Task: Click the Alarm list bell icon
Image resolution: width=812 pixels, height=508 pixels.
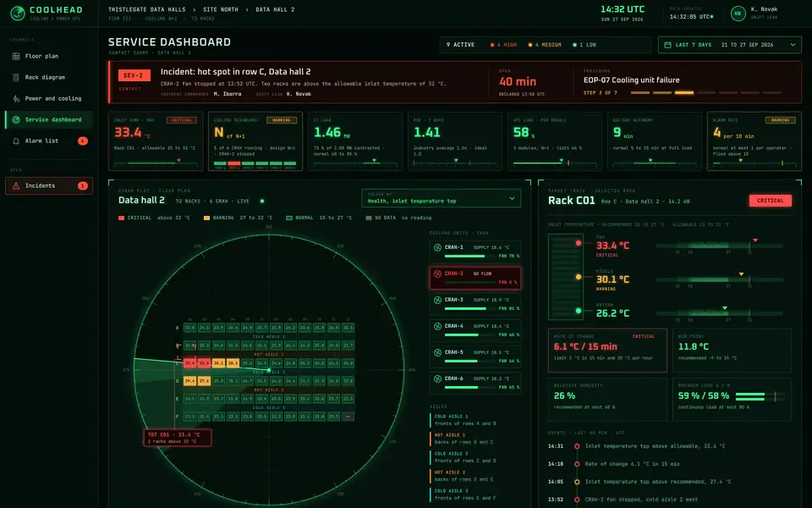Action: 16,141
